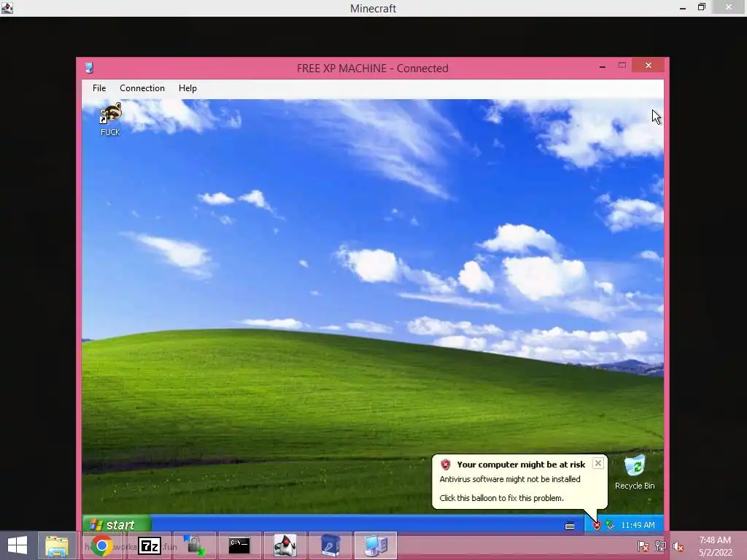Open Command Prompt from the taskbar

pos(239,545)
